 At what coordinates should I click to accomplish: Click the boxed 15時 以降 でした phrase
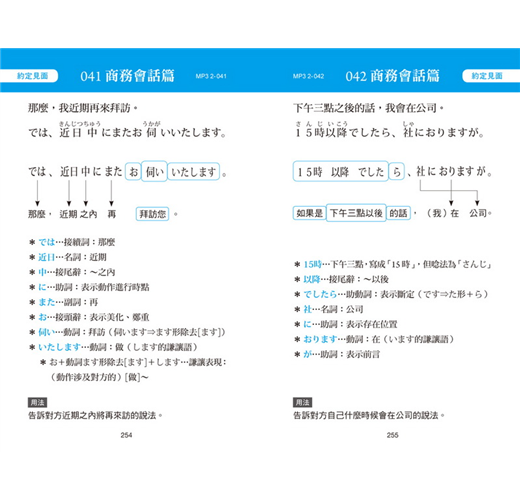(x=341, y=171)
